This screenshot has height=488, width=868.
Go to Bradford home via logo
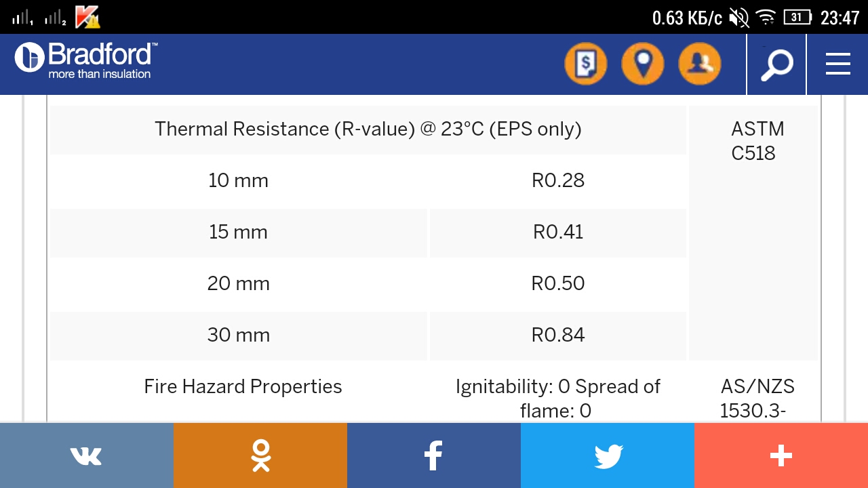click(x=86, y=60)
